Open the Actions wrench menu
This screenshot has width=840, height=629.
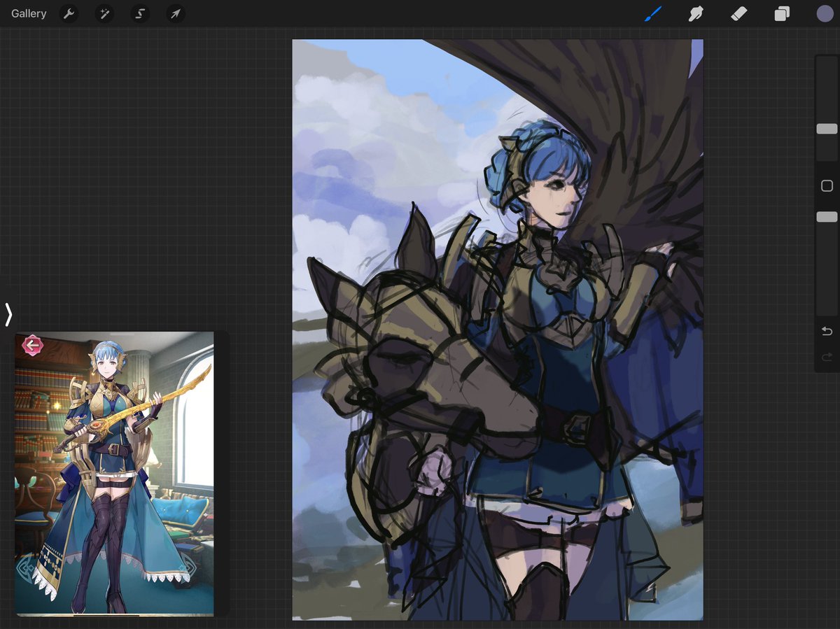click(x=69, y=14)
